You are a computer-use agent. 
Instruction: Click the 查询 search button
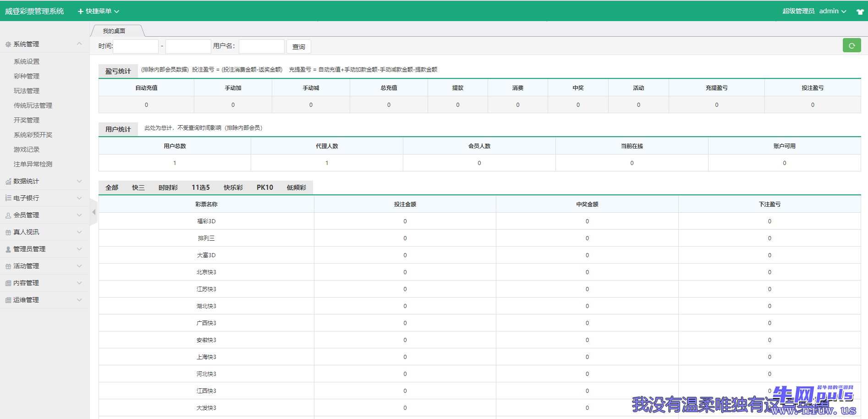coord(299,47)
